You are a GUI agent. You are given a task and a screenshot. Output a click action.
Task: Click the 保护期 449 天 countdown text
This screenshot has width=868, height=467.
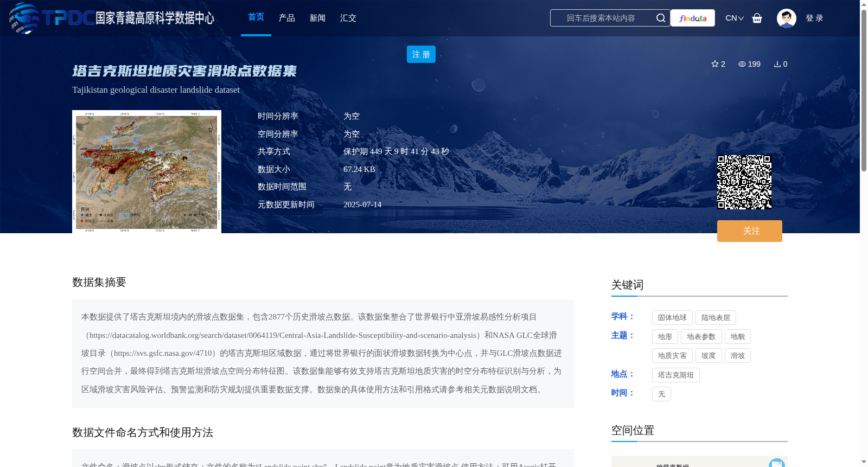pyautogui.click(x=396, y=151)
